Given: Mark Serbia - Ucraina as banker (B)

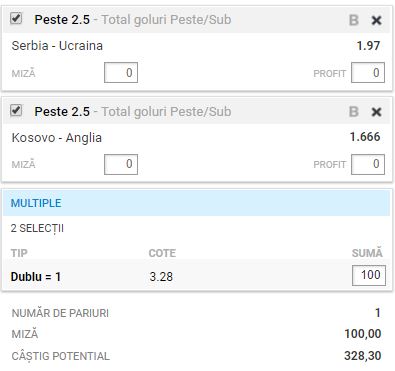Looking at the screenshot, I should [354, 20].
